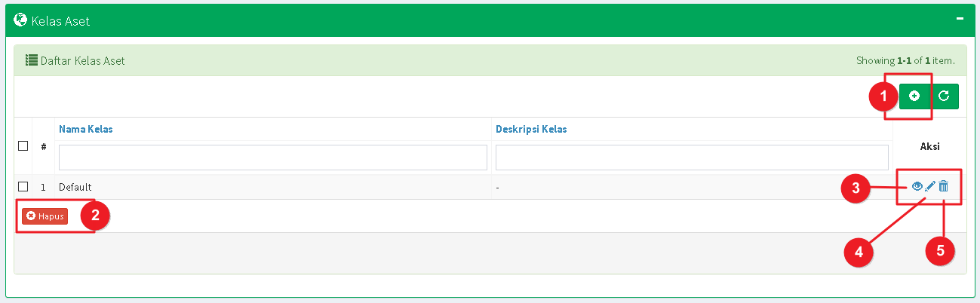Focus the Nama Kelas filter field

273,158
